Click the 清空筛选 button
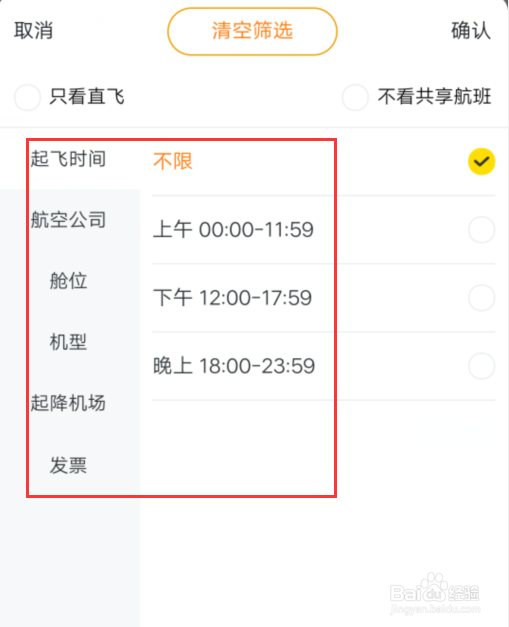The height and width of the screenshot is (627, 509). tap(252, 31)
